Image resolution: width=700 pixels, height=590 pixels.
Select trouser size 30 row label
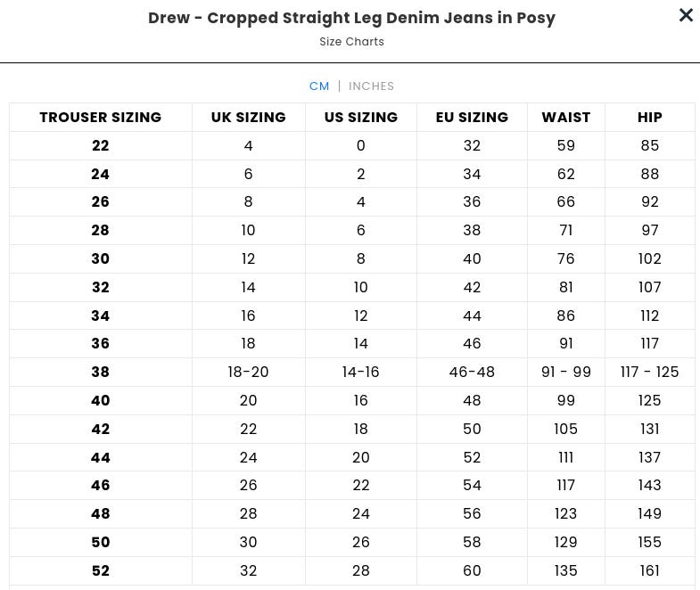[101, 259]
